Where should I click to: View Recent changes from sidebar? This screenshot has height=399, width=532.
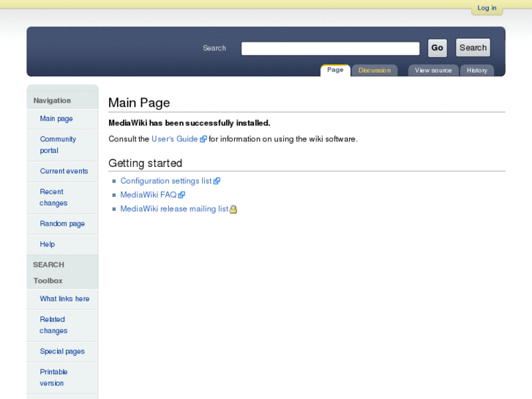(53, 197)
